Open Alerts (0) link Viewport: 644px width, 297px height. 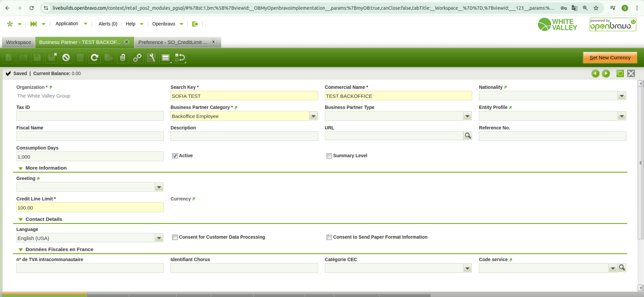coord(108,24)
